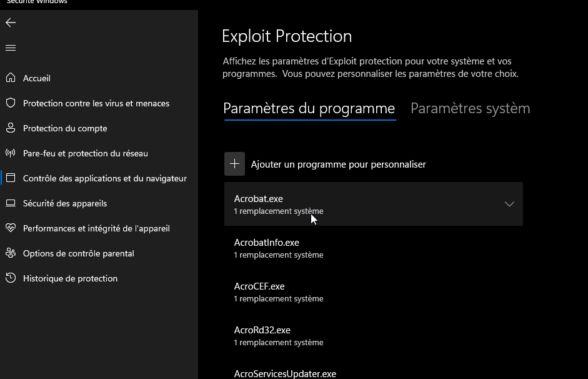This screenshot has width=588, height=379.
Task: Click the virus protection shield icon
Action: [x=11, y=103]
